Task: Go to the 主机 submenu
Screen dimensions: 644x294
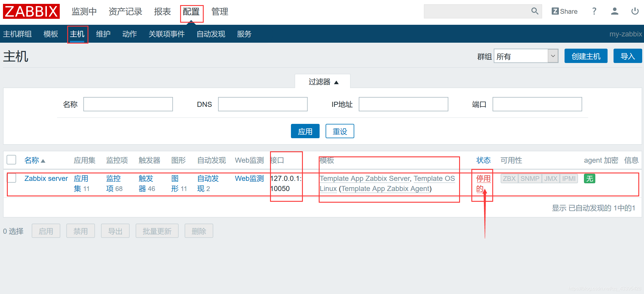Action: pyautogui.click(x=77, y=34)
